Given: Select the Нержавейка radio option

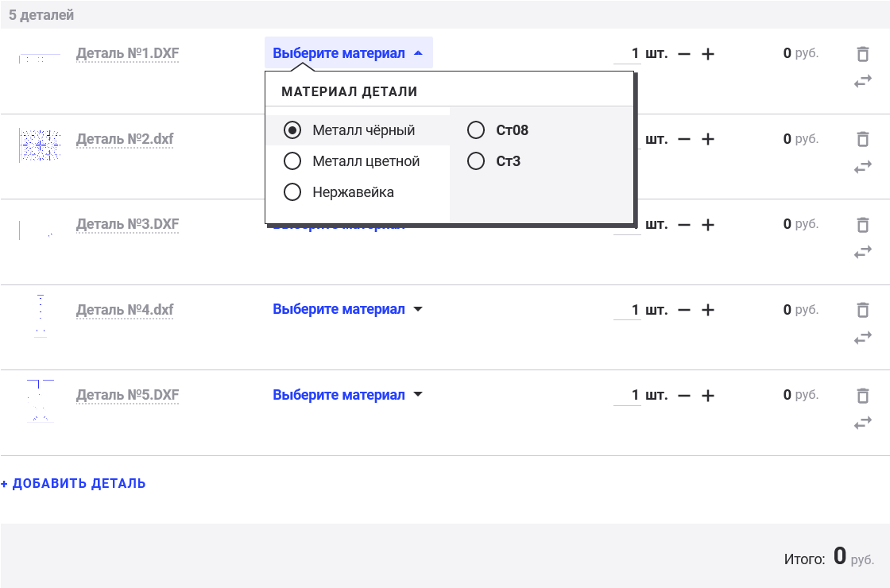Looking at the screenshot, I should click(x=292, y=192).
